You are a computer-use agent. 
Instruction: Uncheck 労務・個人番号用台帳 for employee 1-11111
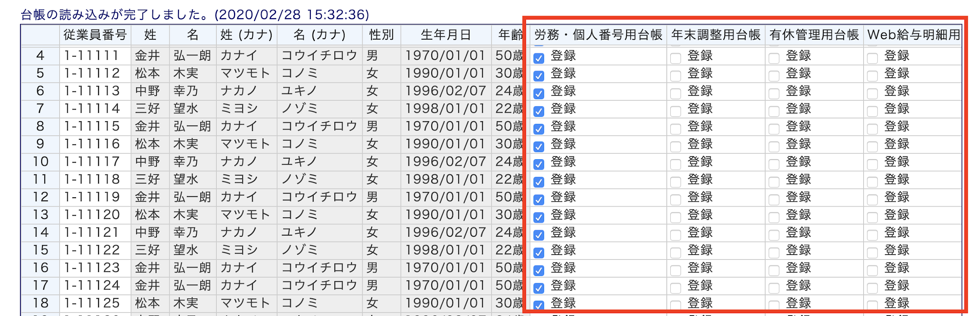click(x=539, y=58)
